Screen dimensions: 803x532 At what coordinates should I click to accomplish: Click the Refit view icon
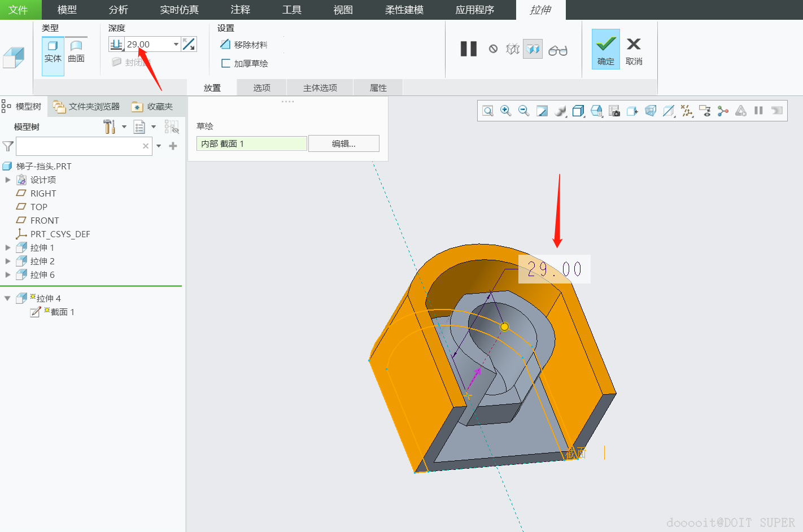[x=488, y=111]
